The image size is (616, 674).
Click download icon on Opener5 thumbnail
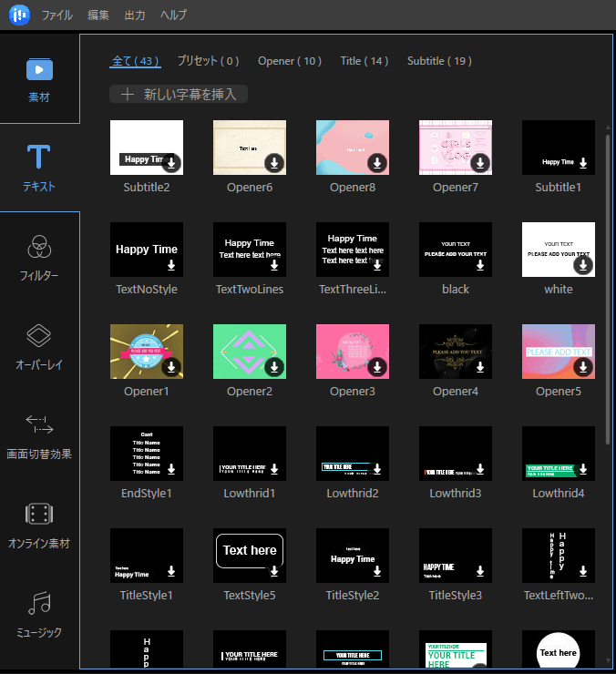tap(584, 367)
